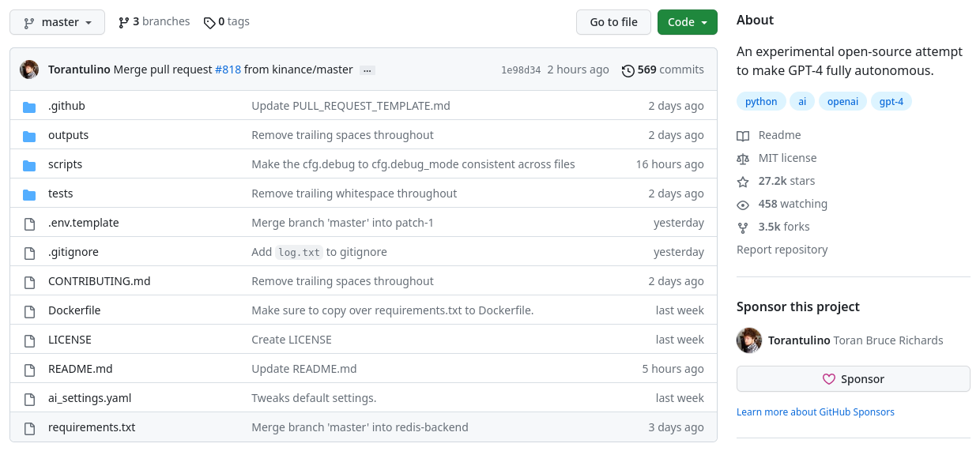Open commit 'Remove trailing whitespace throughout'
Image resolution: width=980 pixels, height=451 pixels.
coord(354,194)
